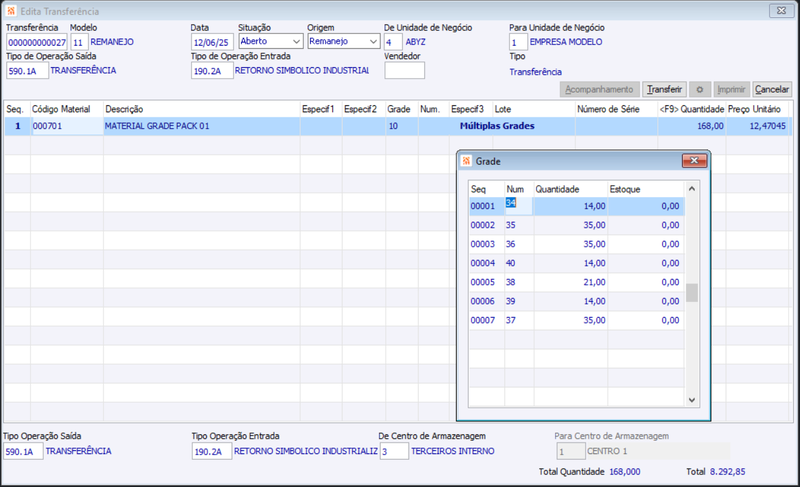Screen dimensions: 800x487
Task: Select Grade row 00003 size 36
Action: point(577,244)
